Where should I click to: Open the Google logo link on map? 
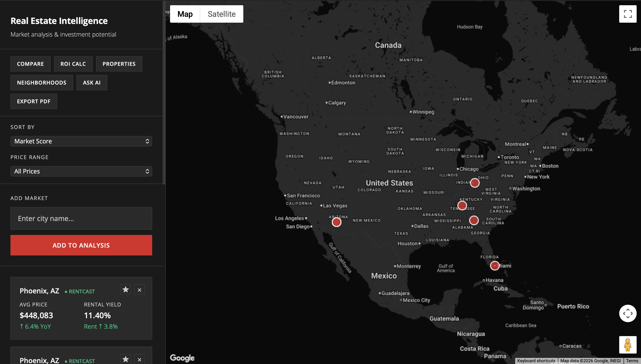(x=182, y=358)
